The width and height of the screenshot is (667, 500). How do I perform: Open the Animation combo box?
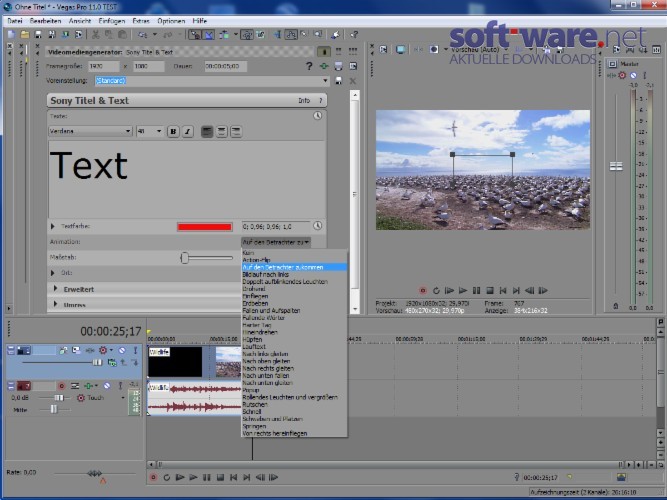[x=276, y=242]
